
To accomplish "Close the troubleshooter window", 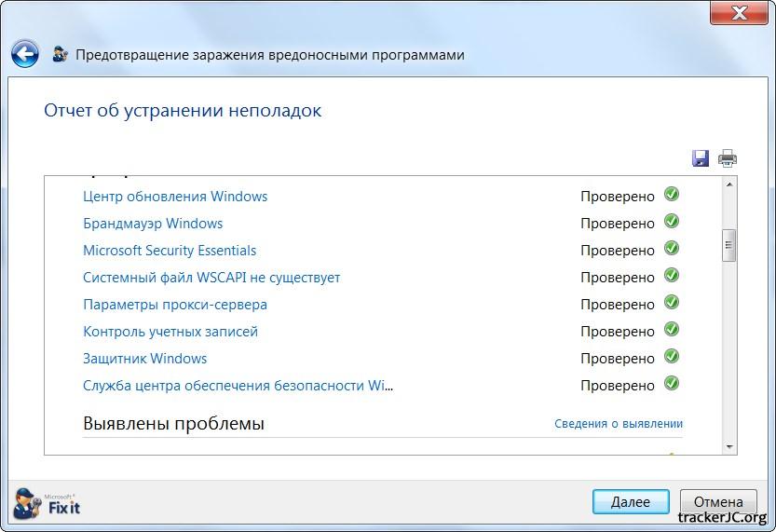I will pyautogui.click(x=738, y=14).
